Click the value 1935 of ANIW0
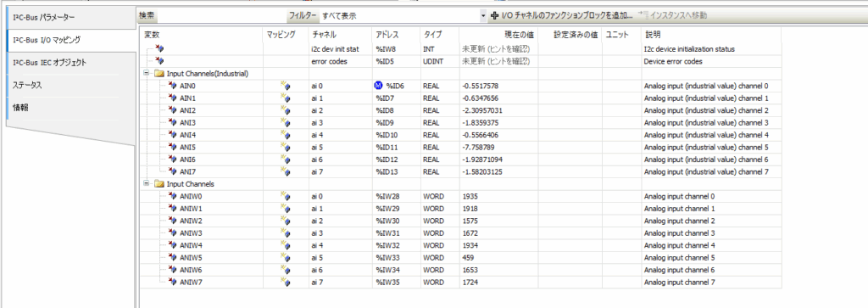The image size is (868, 308). pyautogui.click(x=470, y=197)
